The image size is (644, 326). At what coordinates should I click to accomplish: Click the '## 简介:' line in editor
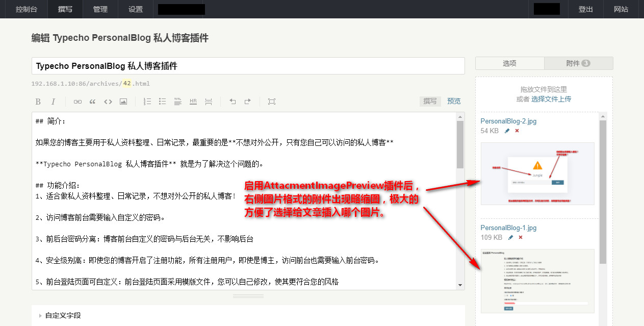(51, 121)
